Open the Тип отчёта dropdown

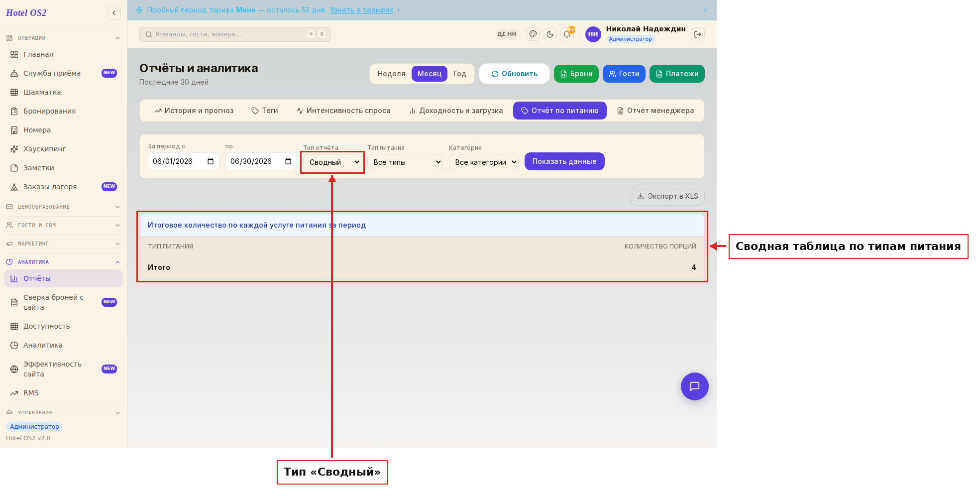click(332, 162)
